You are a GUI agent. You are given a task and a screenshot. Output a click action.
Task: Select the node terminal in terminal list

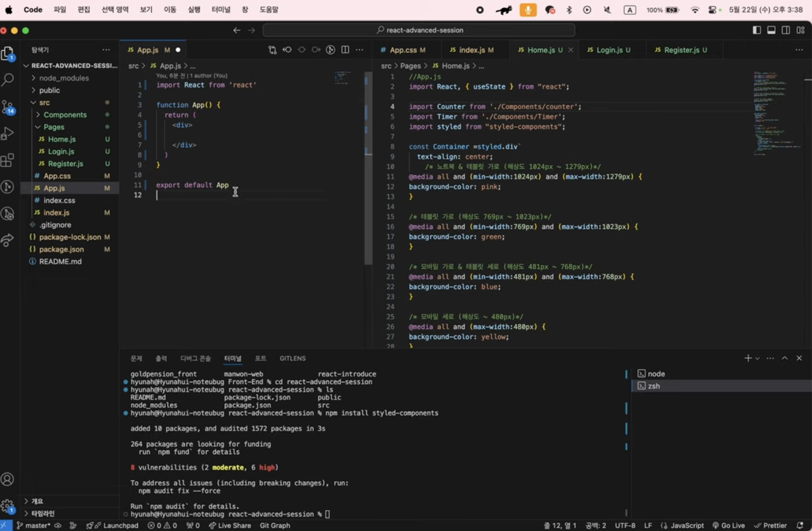click(721, 374)
